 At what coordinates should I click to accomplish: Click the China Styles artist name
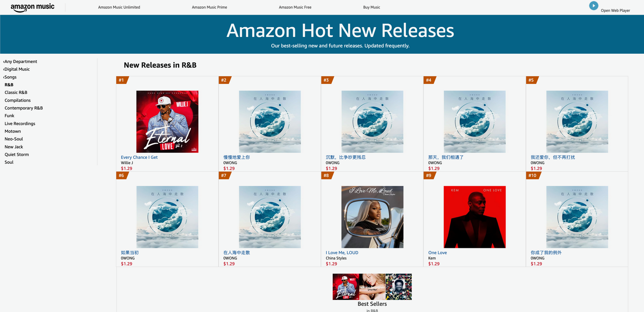[x=336, y=258]
